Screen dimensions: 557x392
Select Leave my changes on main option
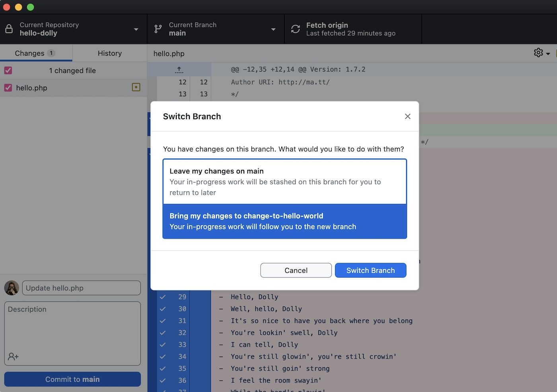[284, 181]
